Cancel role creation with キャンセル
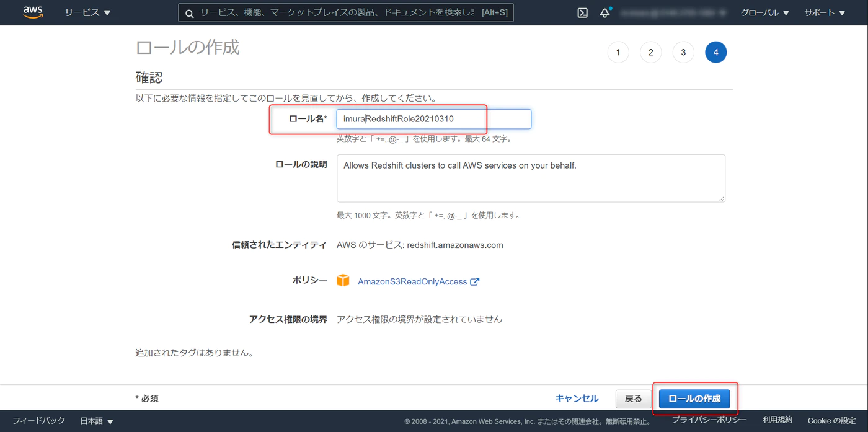 pyautogui.click(x=577, y=399)
